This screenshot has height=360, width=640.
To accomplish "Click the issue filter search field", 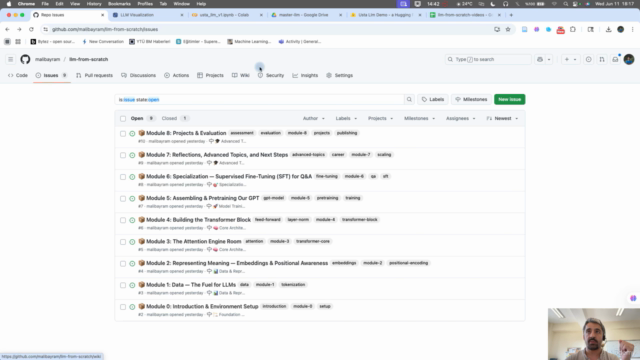I will (x=260, y=100).
